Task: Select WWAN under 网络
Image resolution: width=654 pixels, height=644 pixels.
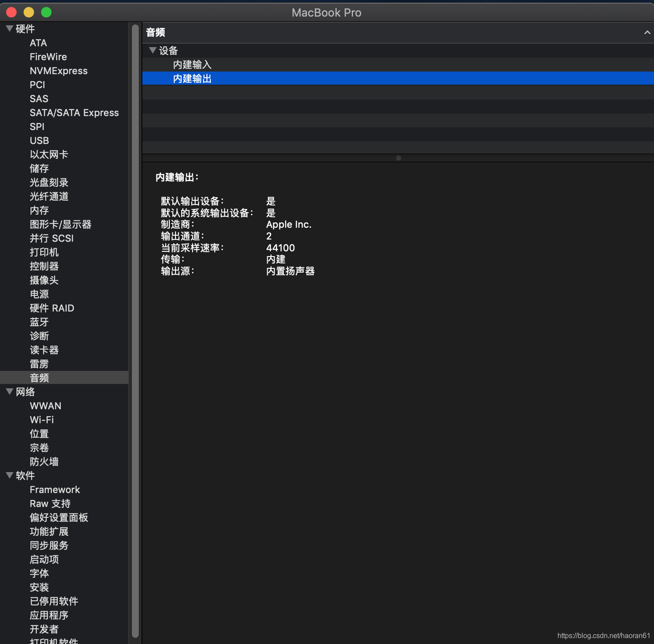Action: [45, 406]
